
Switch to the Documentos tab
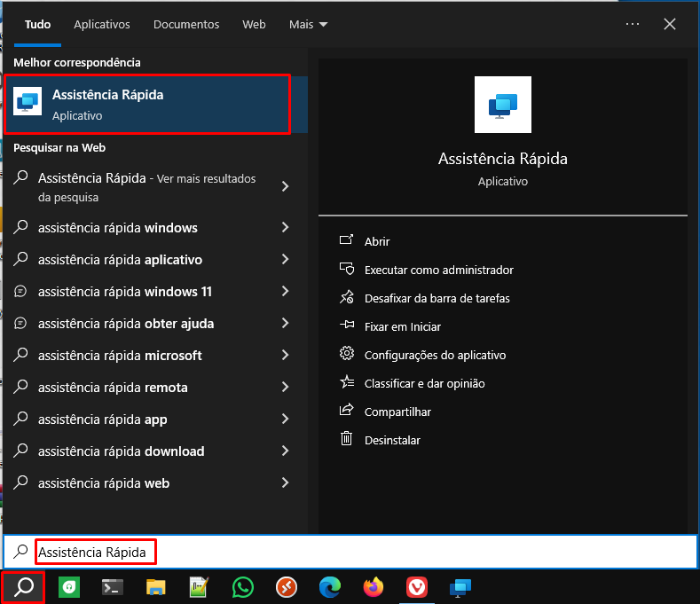pos(186,24)
